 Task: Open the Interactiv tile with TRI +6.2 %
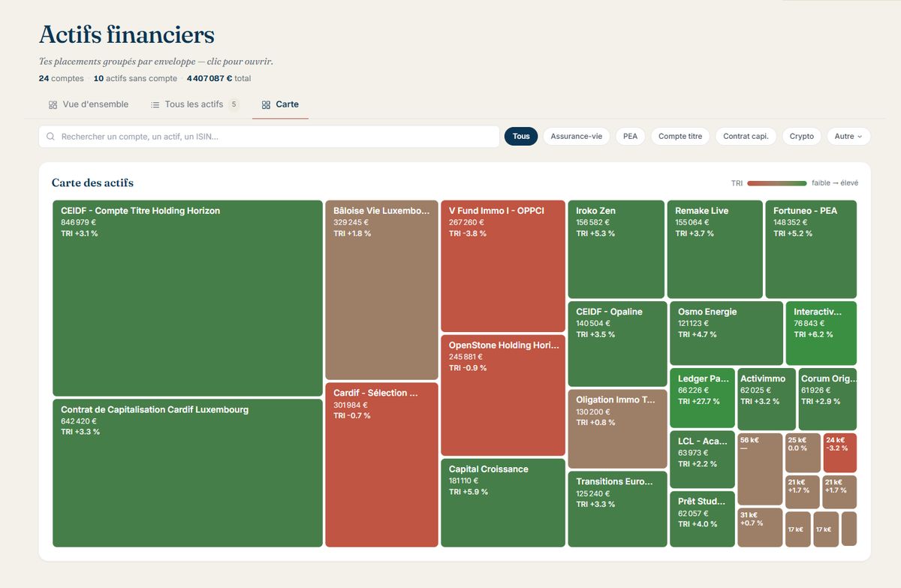821,333
